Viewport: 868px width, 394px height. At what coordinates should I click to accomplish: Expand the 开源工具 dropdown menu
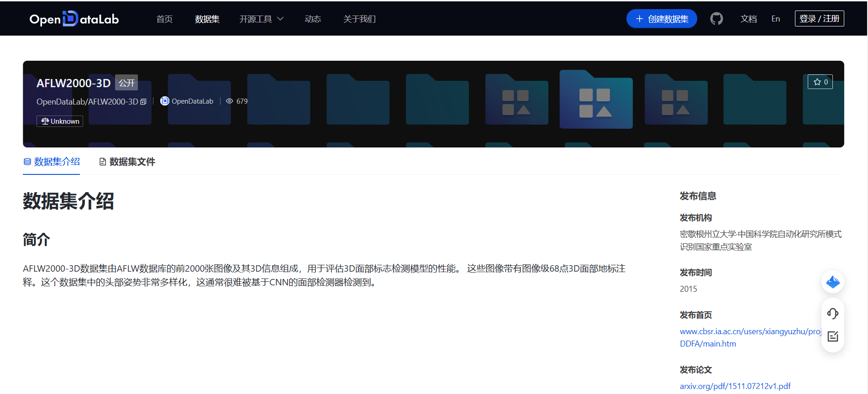point(262,19)
